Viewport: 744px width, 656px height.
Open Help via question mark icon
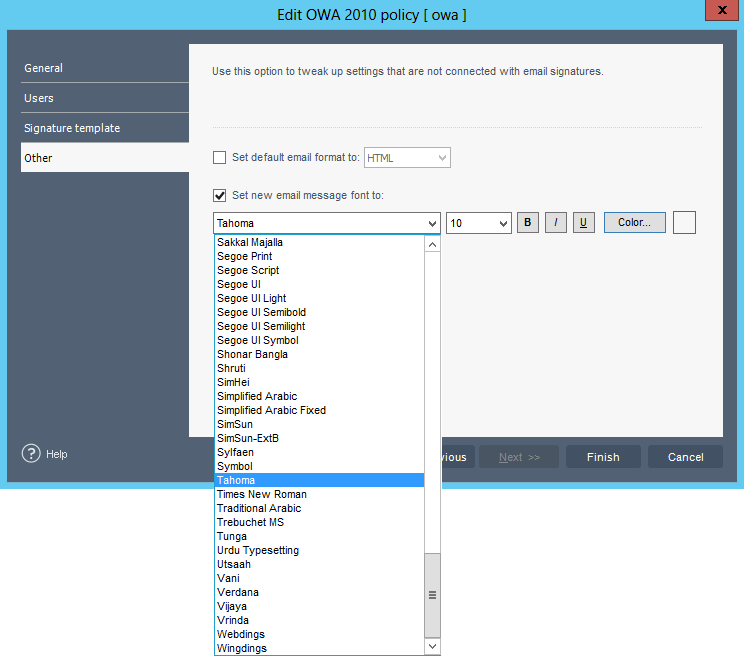click(x=31, y=453)
